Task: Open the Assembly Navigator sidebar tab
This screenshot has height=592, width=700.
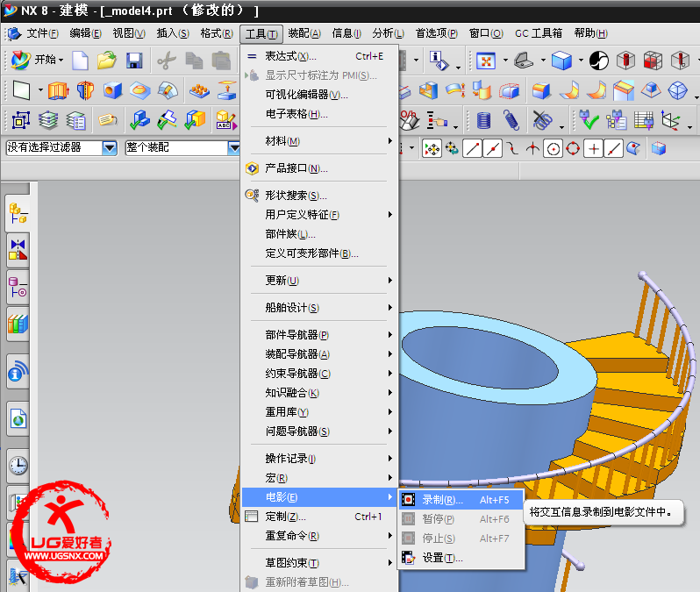Action: pos(18,213)
